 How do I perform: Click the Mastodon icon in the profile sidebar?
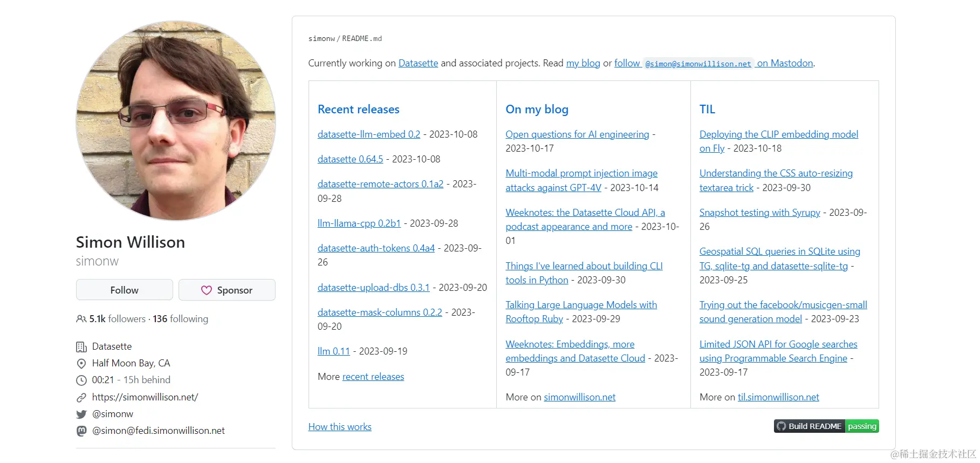(x=81, y=431)
